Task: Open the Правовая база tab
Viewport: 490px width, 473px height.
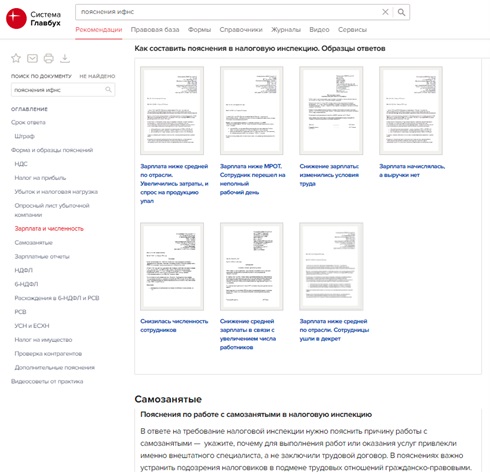Action: click(155, 30)
